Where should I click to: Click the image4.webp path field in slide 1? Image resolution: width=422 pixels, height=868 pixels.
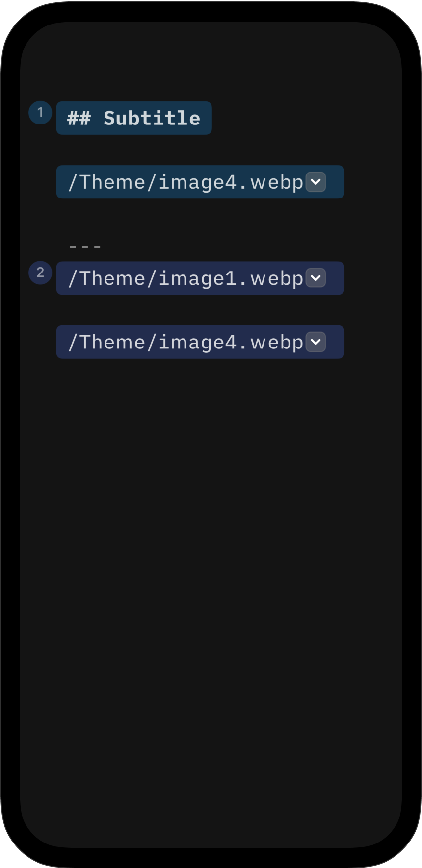[x=185, y=182]
